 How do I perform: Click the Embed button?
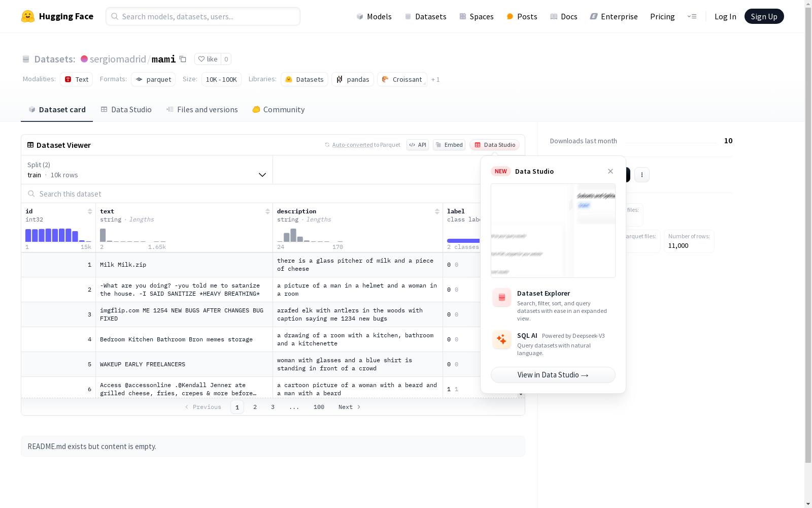tap(449, 145)
